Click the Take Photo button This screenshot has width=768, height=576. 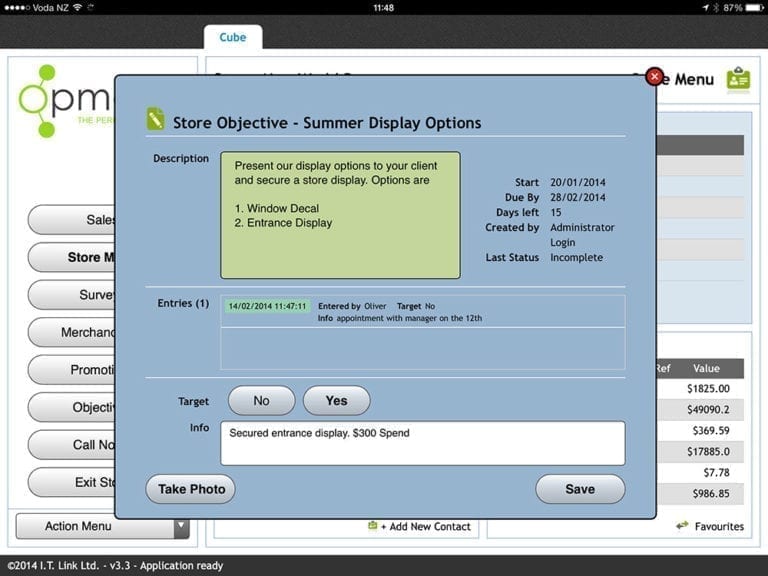(191, 489)
